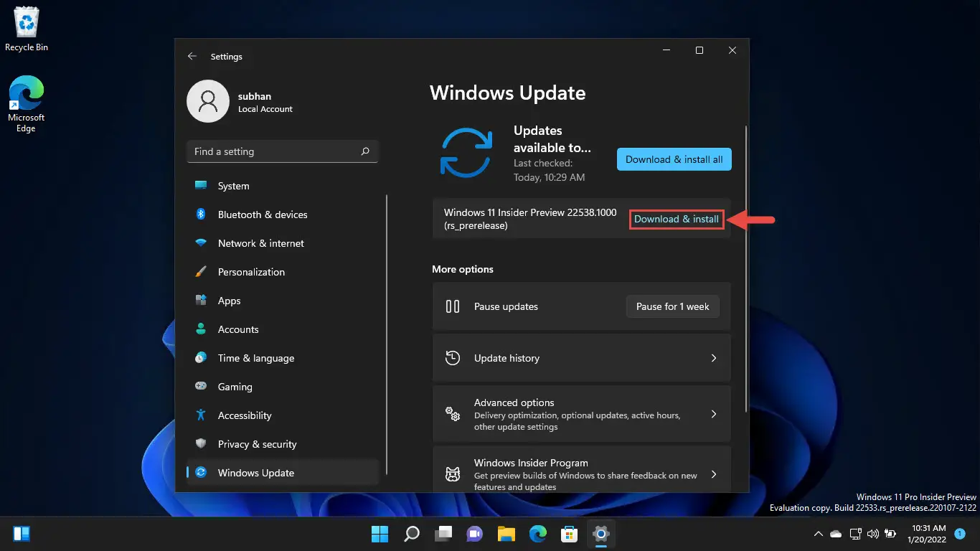Go to Privacy & security
Image resolution: width=980 pixels, height=551 pixels.
(x=283, y=444)
